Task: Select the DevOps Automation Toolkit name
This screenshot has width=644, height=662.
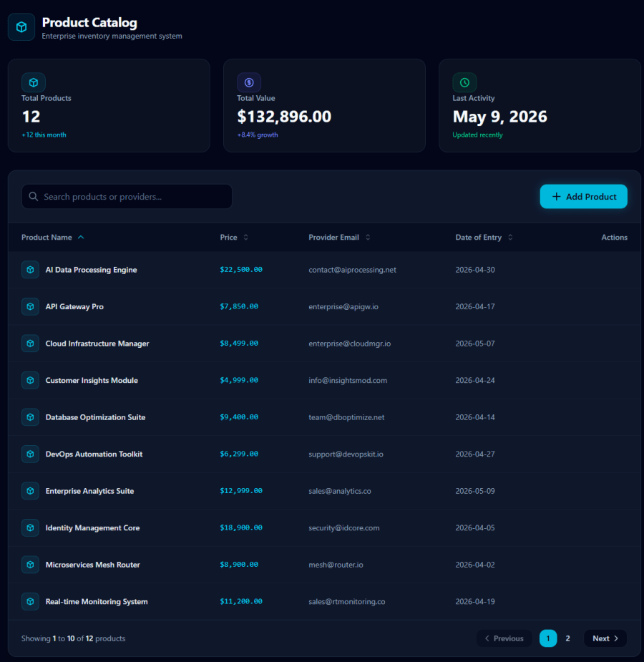Action: click(x=94, y=454)
